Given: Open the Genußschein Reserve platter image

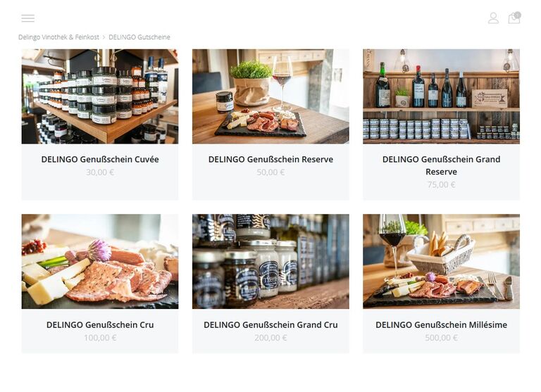Looking at the screenshot, I should point(270,96).
